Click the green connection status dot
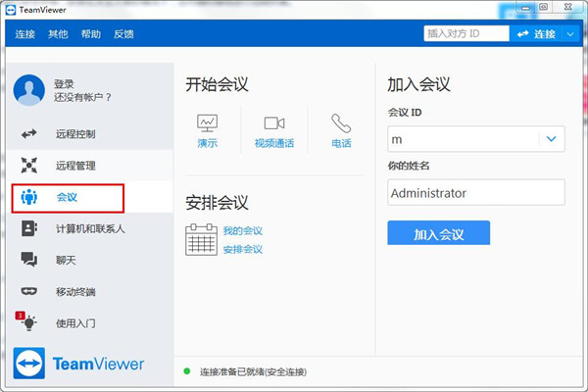 [x=187, y=371]
